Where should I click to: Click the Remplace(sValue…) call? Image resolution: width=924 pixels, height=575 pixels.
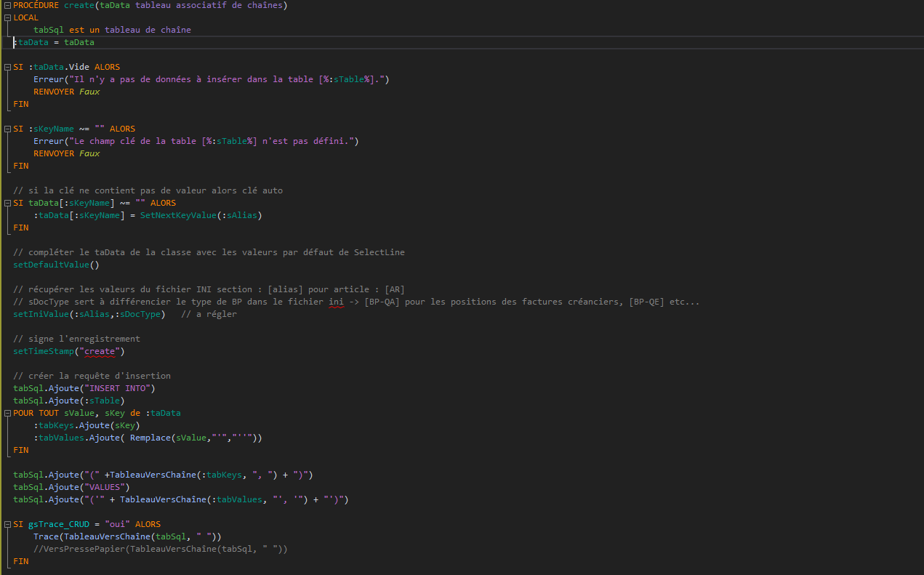(193, 438)
